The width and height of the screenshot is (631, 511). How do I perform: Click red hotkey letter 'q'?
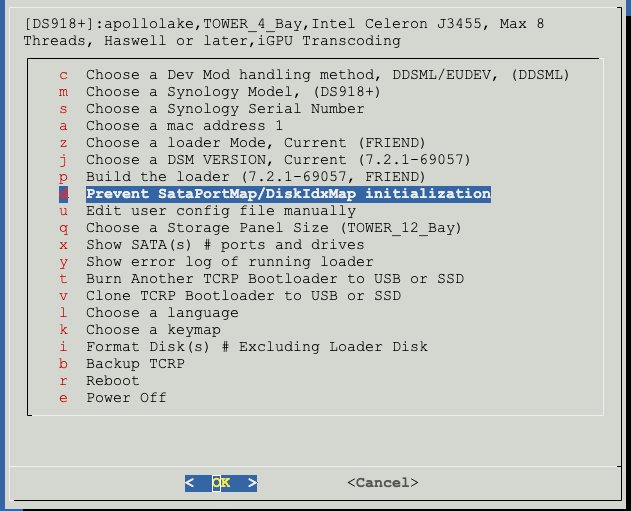pyautogui.click(x=63, y=229)
